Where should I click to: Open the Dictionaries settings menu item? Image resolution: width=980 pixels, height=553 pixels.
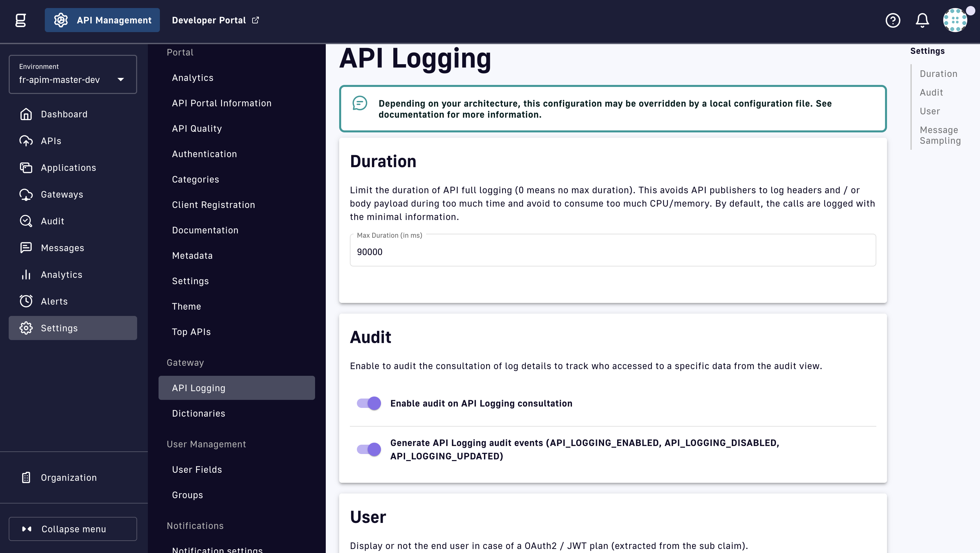coord(198,413)
